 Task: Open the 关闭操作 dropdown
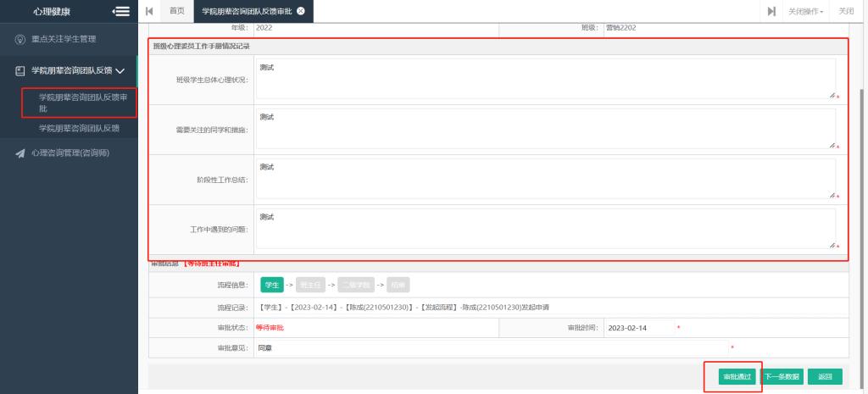click(x=805, y=11)
